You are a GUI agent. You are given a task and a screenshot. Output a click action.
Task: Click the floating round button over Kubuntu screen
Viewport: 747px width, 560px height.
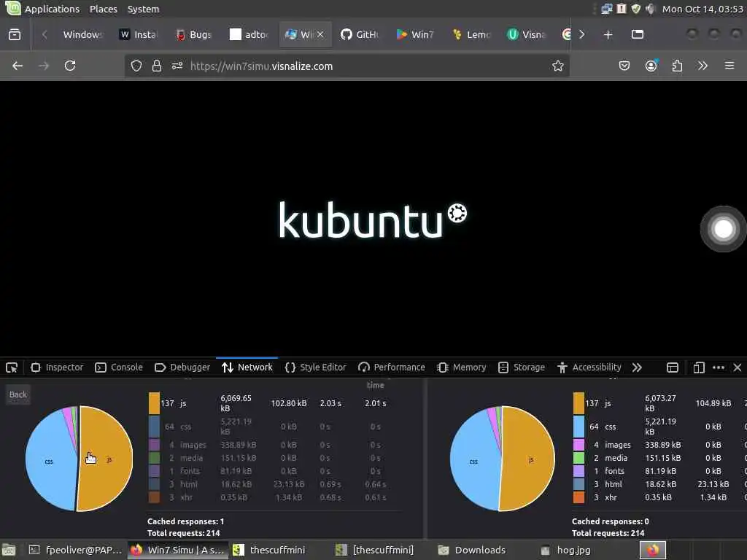click(723, 228)
